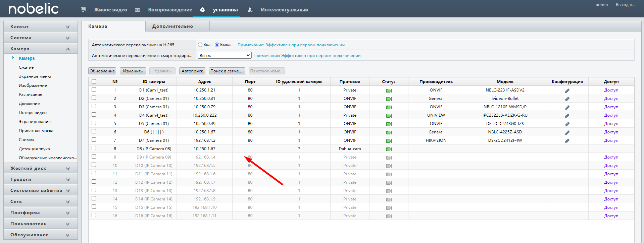Open configuration pencil for UNIVIEW row
Viewport: 644px width, 243px height.
pyautogui.click(x=567, y=116)
